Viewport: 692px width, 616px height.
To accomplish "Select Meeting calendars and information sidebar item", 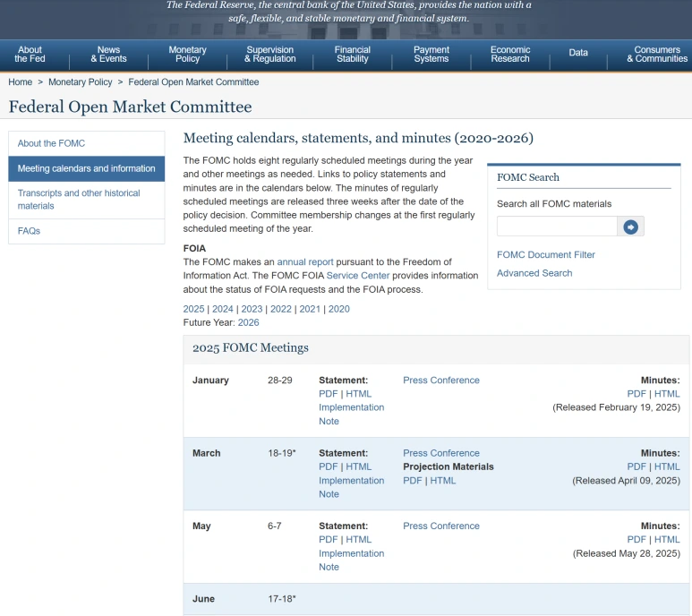I will (x=87, y=168).
